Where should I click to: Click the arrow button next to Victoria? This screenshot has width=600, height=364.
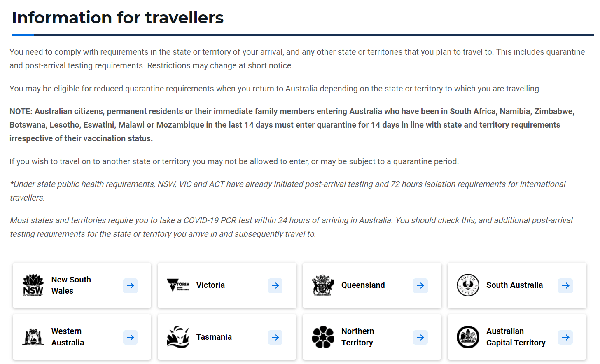pyautogui.click(x=275, y=285)
